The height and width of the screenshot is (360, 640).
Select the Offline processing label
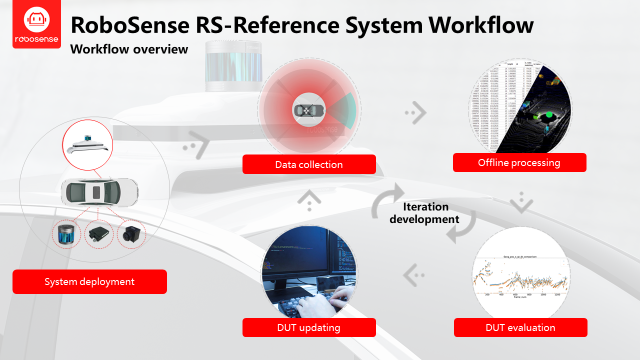point(520,162)
